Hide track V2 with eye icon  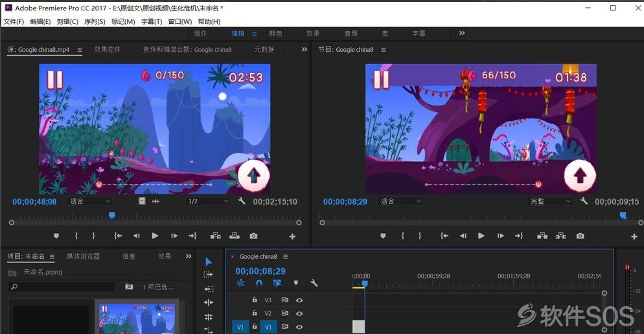pyautogui.click(x=299, y=313)
